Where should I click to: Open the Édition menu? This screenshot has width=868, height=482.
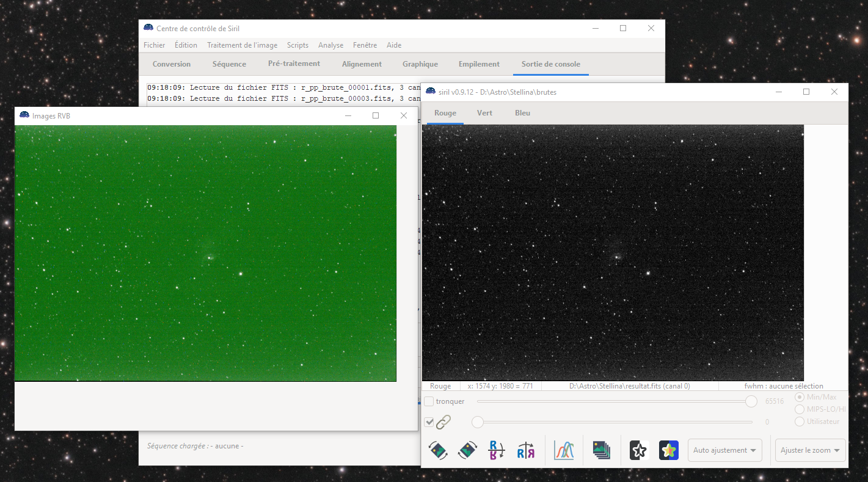(186, 45)
